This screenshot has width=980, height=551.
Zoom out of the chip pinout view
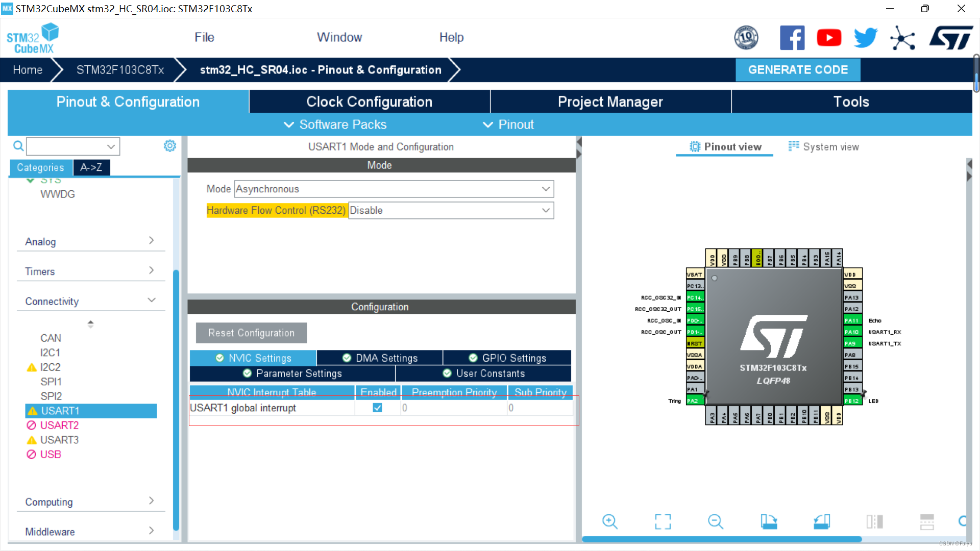click(716, 521)
